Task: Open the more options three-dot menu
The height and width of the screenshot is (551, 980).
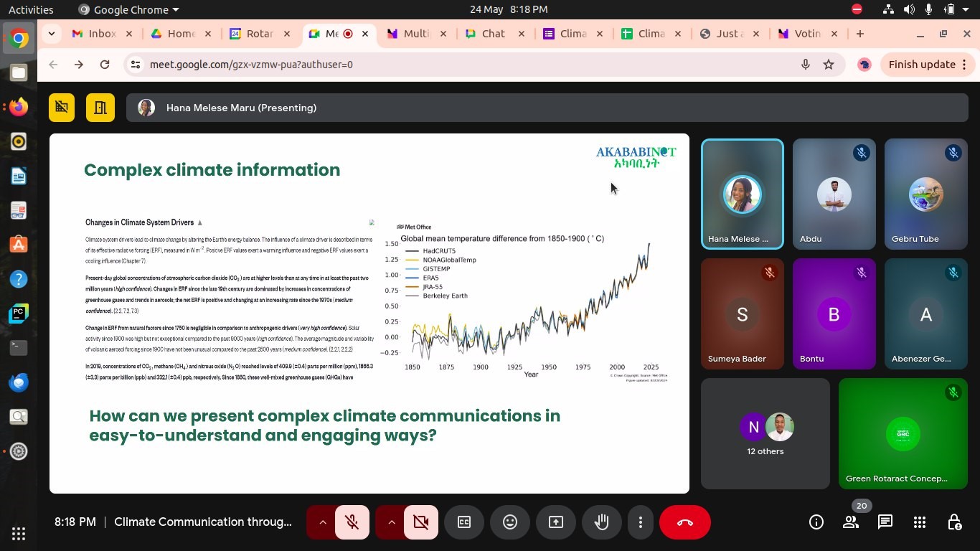Action: point(641,522)
